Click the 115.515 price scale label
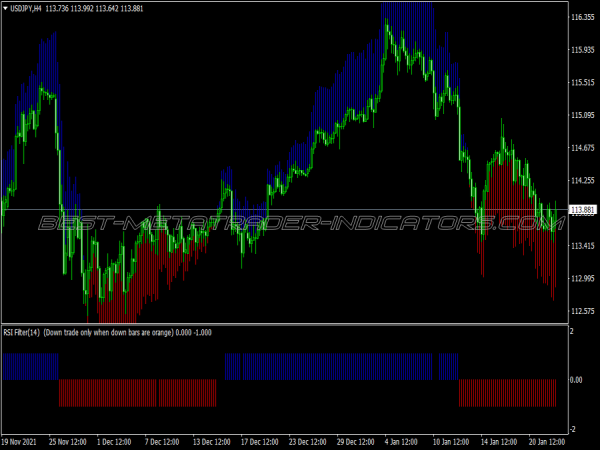Image resolution: width=600 pixels, height=450 pixels. [582, 83]
